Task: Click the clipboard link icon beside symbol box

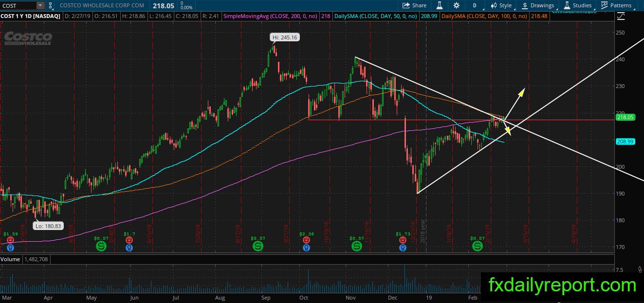Action: coord(51,5)
